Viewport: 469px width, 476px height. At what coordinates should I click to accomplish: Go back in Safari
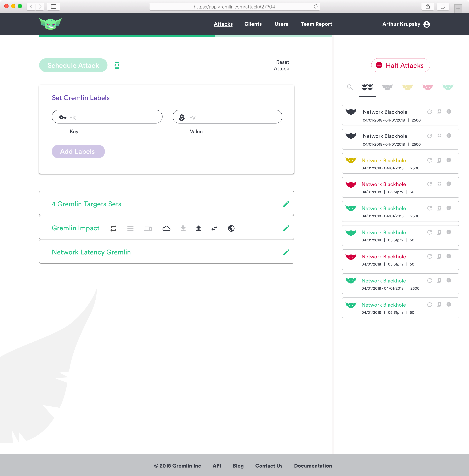31,7
